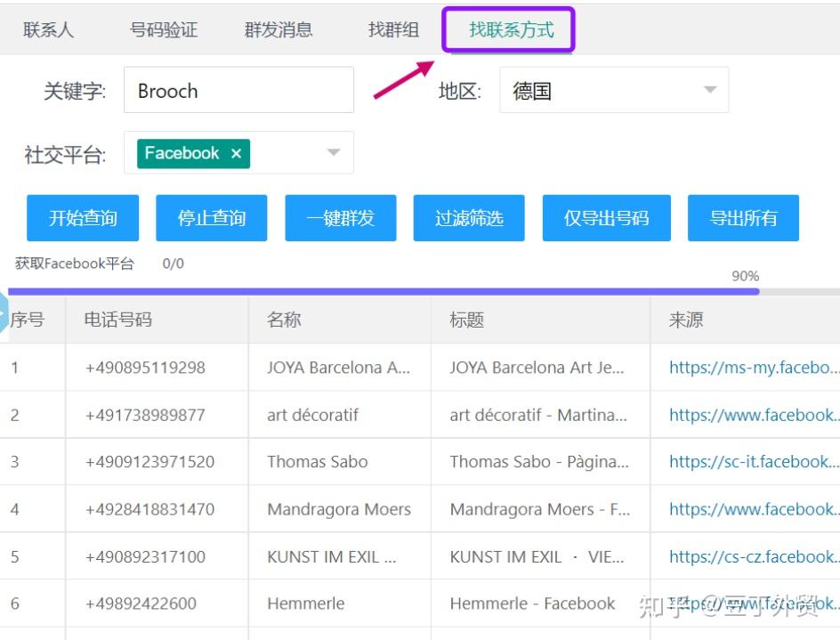Click the 导出所有 button
The image size is (840, 640).
[x=744, y=217]
